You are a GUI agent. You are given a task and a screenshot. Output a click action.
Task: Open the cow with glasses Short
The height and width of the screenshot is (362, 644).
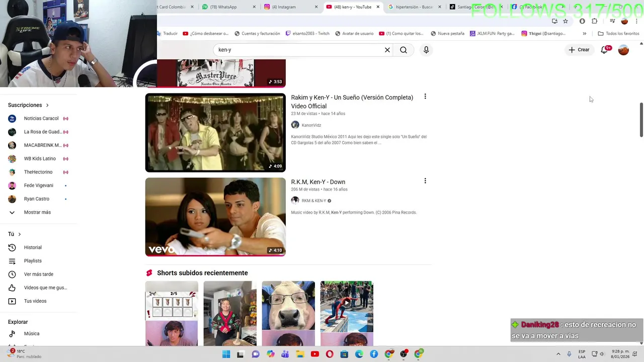click(x=288, y=313)
